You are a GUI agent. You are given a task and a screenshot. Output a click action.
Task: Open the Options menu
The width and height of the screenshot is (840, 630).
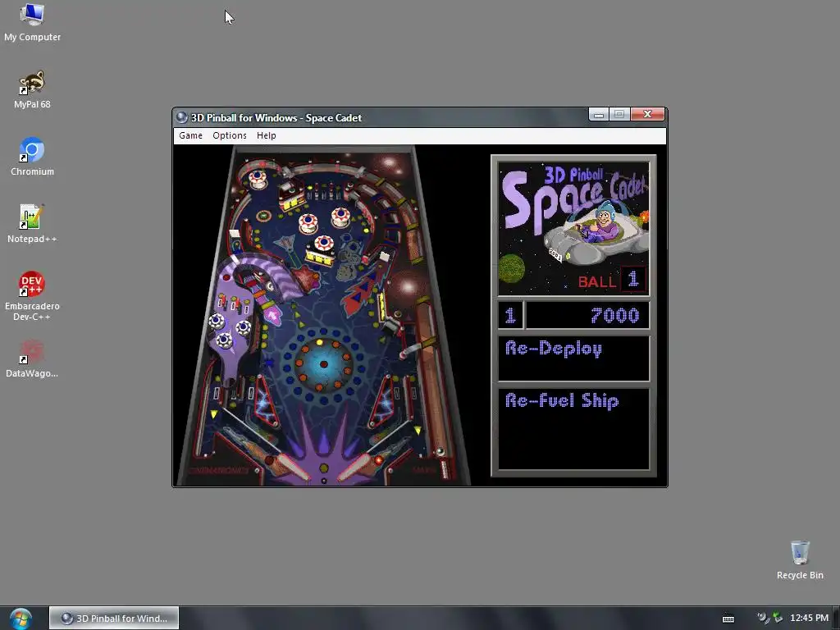click(x=230, y=135)
